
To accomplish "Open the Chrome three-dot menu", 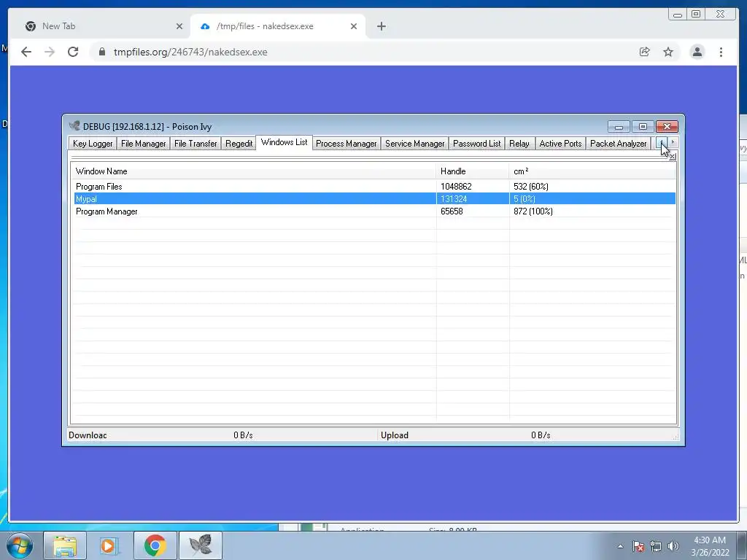I will click(x=721, y=52).
